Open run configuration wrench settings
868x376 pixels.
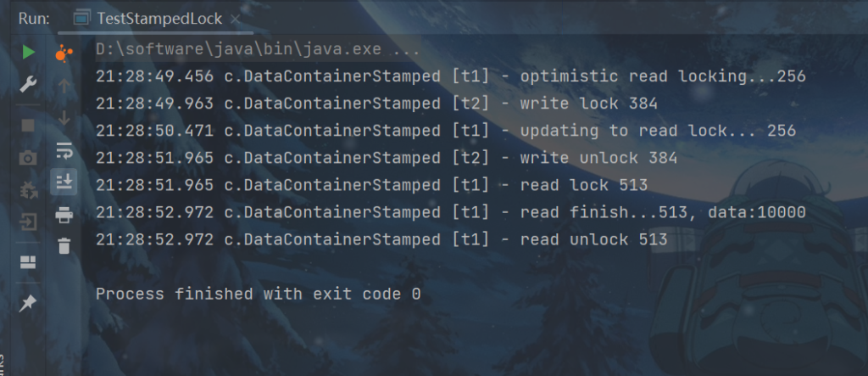(x=28, y=84)
